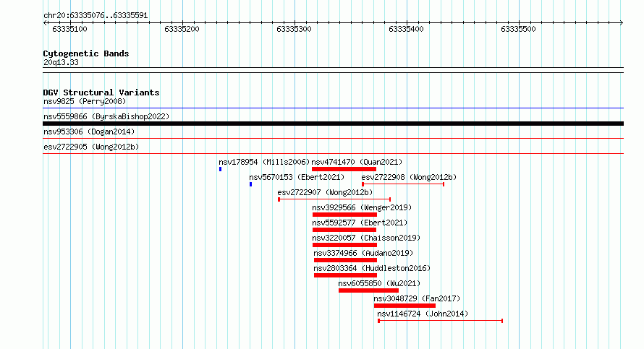Click the red bar under nsv3929566

[x=344, y=215]
